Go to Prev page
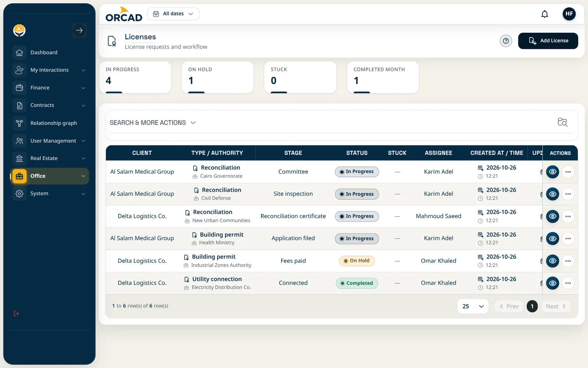Image resolution: width=588 pixels, height=368 pixels. (509, 306)
